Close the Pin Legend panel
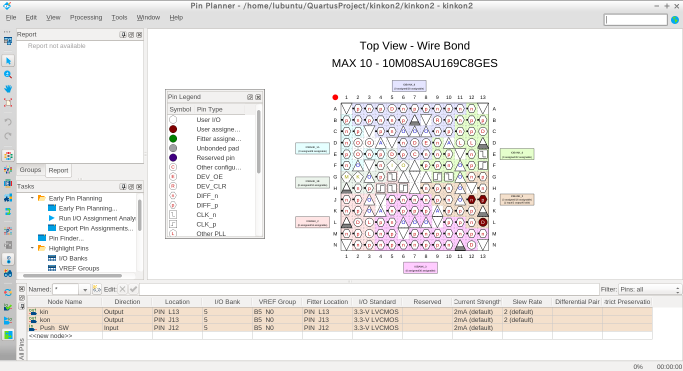 click(x=258, y=97)
